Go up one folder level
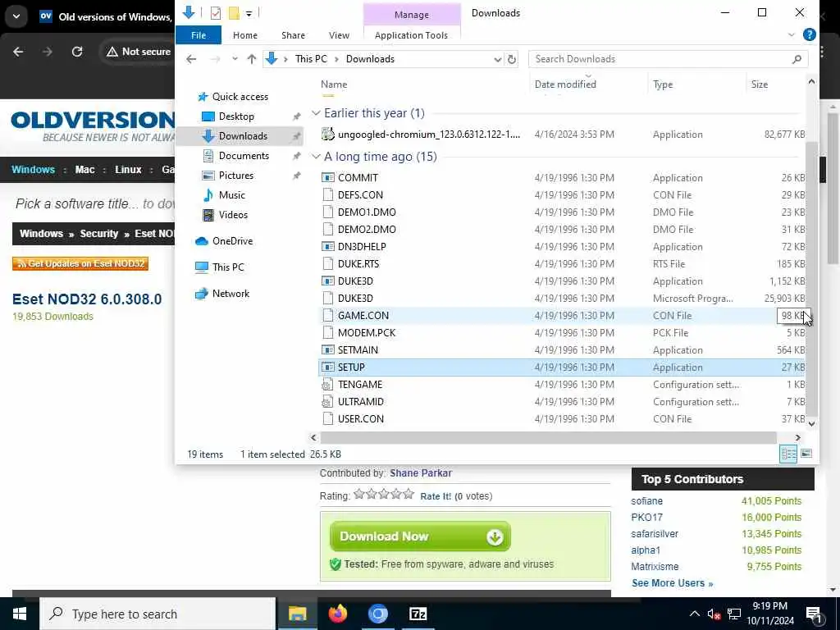 (251, 59)
